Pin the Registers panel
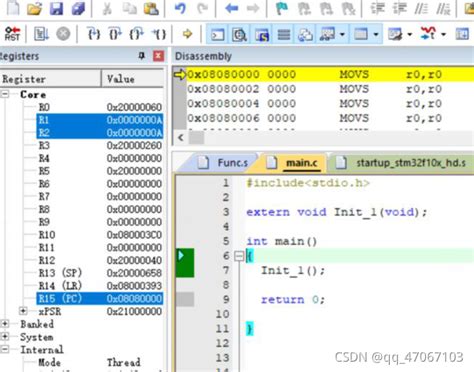Viewport: 474px width, 372px height. click(142, 56)
